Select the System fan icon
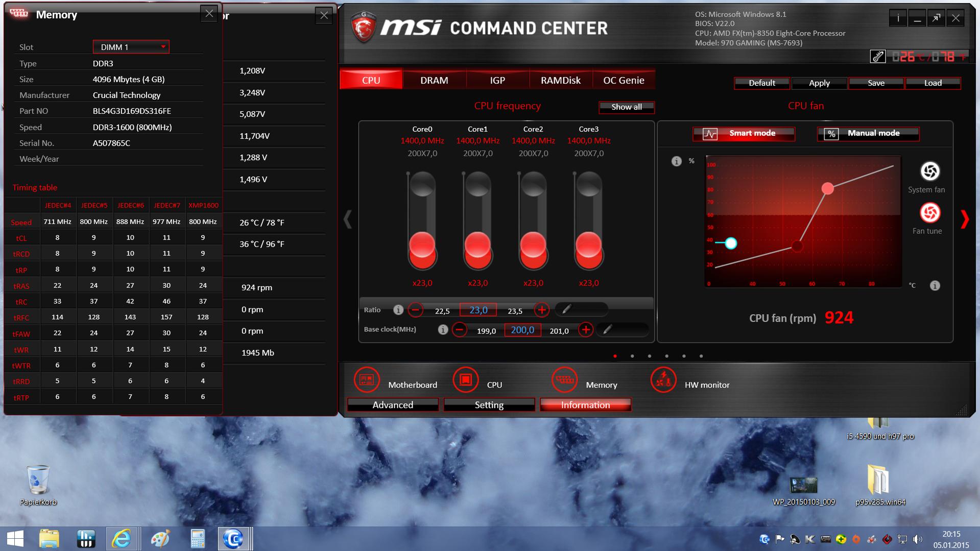Viewport: 980px width, 551px height. click(930, 171)
